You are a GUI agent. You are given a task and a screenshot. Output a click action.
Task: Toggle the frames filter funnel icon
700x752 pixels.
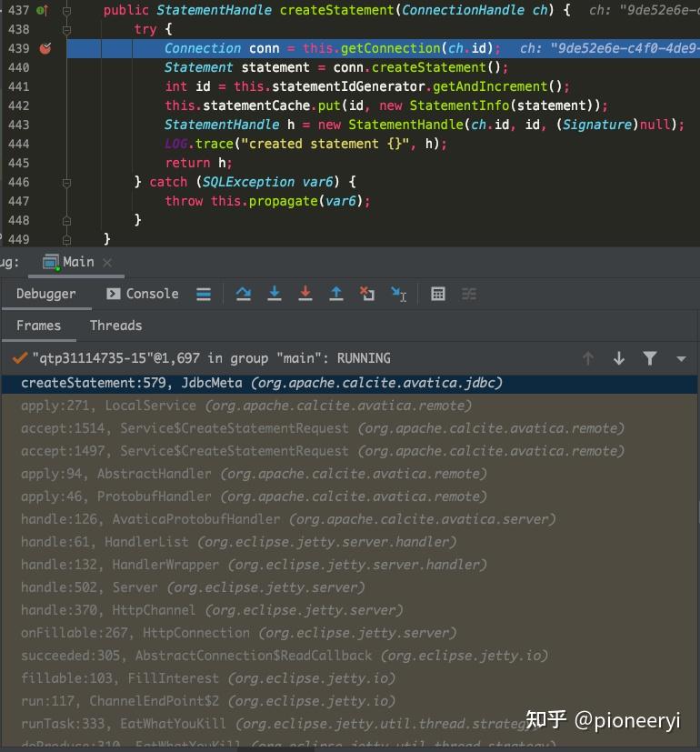650,358
